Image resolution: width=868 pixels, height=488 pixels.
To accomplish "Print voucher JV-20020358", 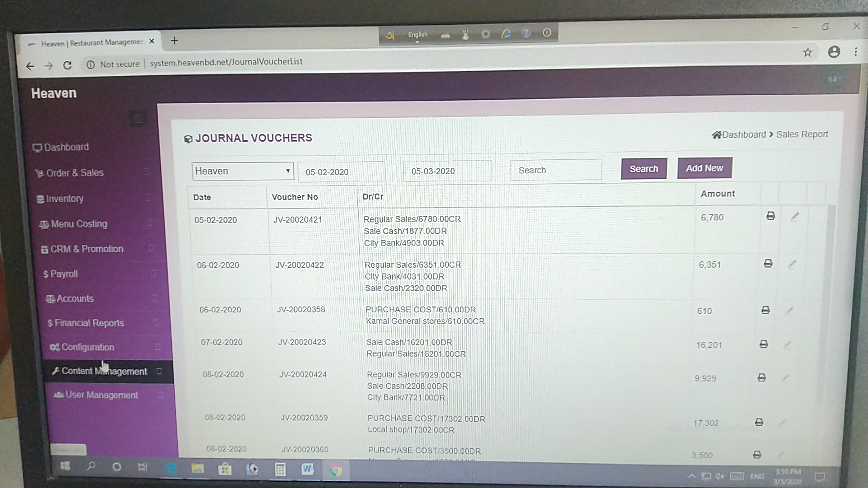I will [765, 310].
